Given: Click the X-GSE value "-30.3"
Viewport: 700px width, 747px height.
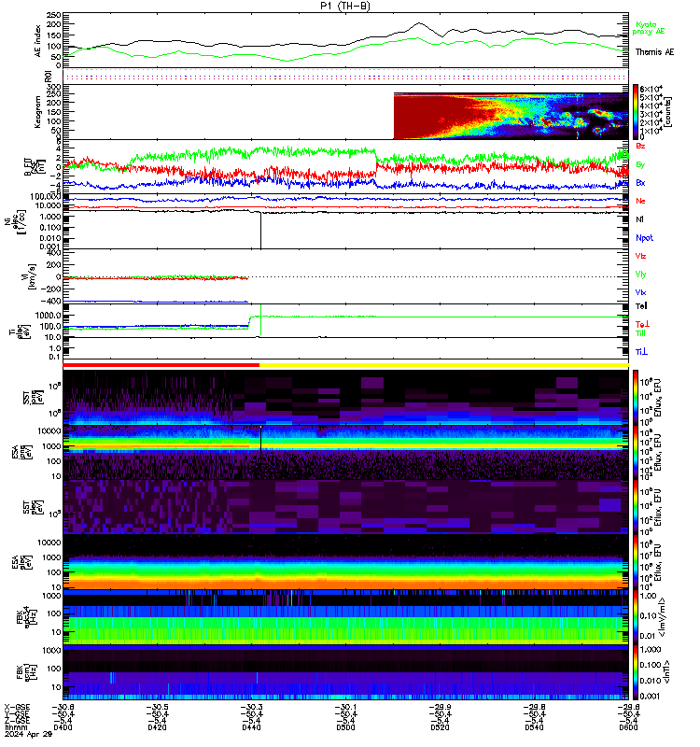Looking at the screenshot, I should 251,708.
